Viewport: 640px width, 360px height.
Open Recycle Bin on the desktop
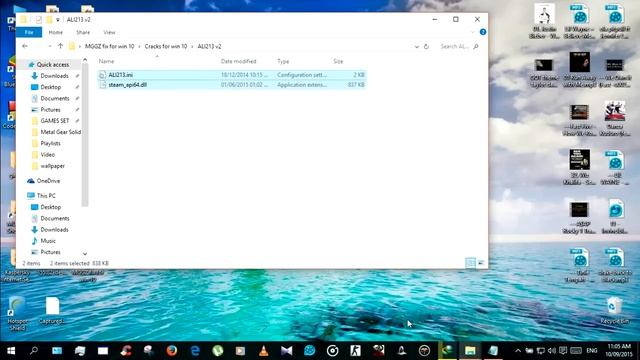click(x=615, y=311)
